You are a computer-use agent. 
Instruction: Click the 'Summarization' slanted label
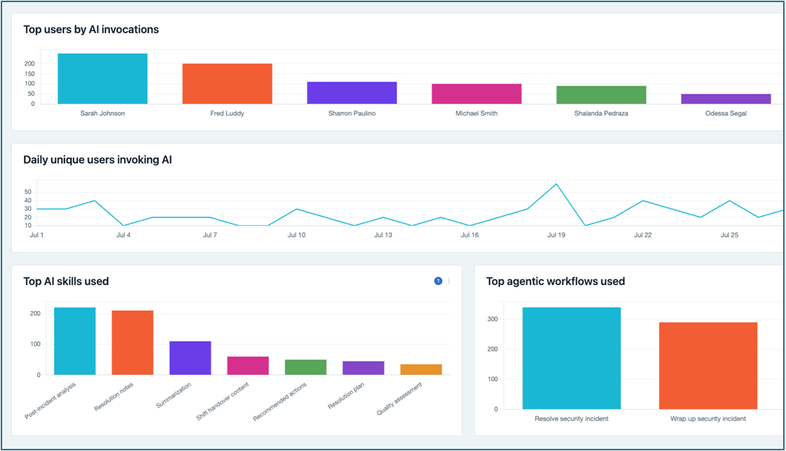tap(173, 395)
